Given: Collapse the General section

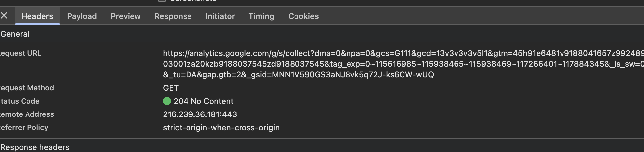Looking at the screenshot, I should click(15, 34).
